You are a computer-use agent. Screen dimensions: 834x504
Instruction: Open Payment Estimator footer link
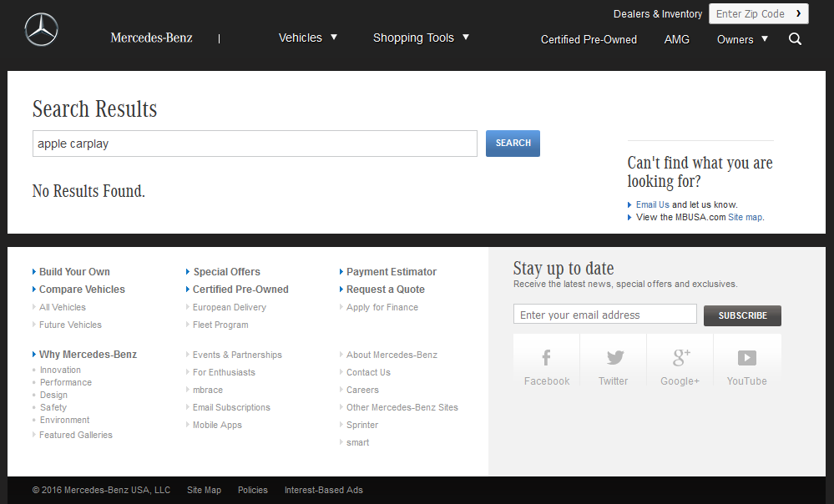[x=392, y=272]
